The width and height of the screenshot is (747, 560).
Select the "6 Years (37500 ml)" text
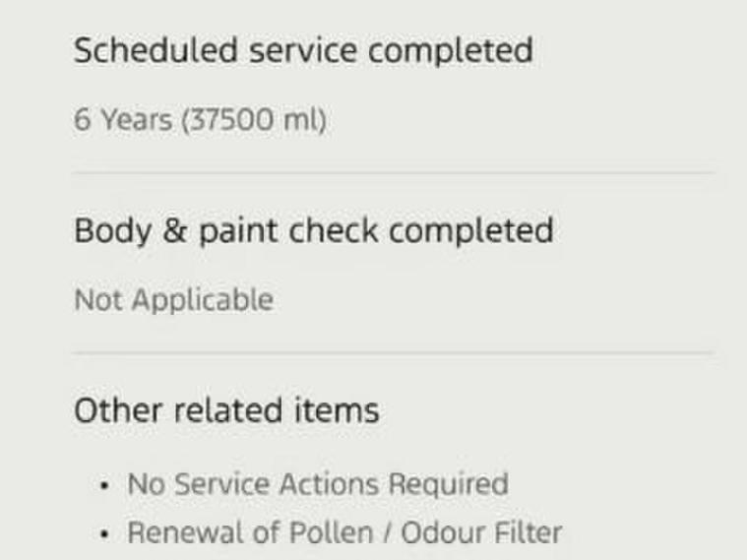(200, 120)
